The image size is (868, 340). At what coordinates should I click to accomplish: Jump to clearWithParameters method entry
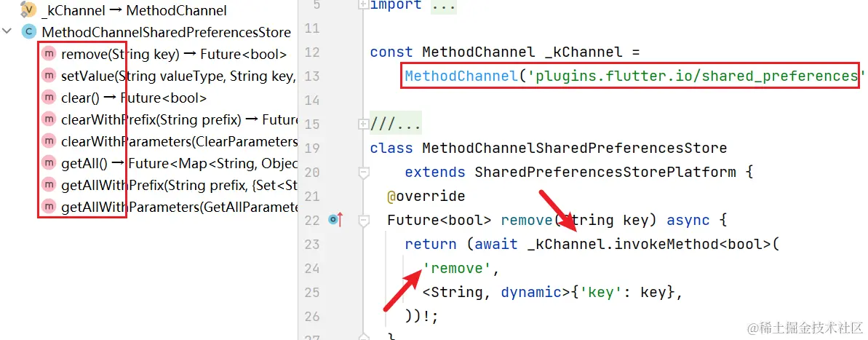coord(180,141)
